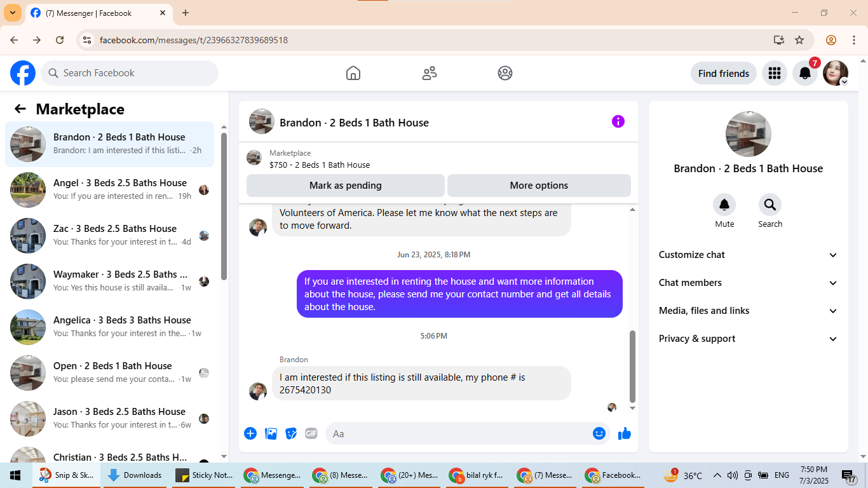This screenshot has width=868, height=488.
Task: Go back using the Marketplace back arrow
Action: pyautogui.click(x=20, y=109)
